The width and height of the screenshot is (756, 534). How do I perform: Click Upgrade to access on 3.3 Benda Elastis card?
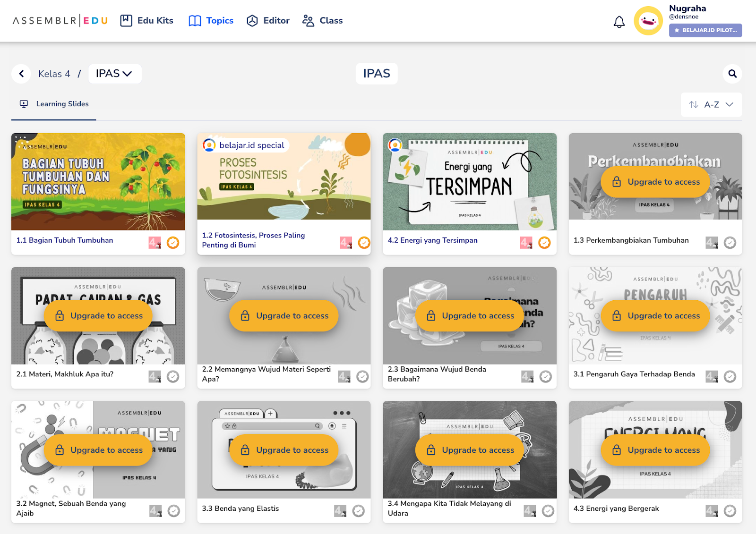click(284, 450)
